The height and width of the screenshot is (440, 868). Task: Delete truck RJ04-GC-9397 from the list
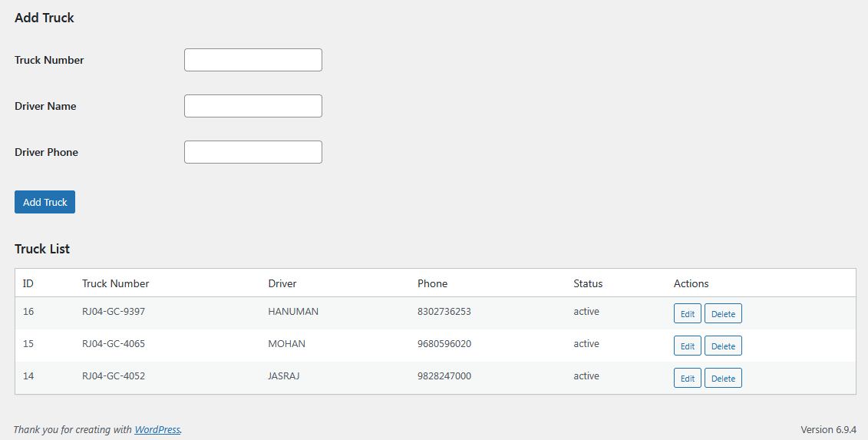(x=723, y=313)
